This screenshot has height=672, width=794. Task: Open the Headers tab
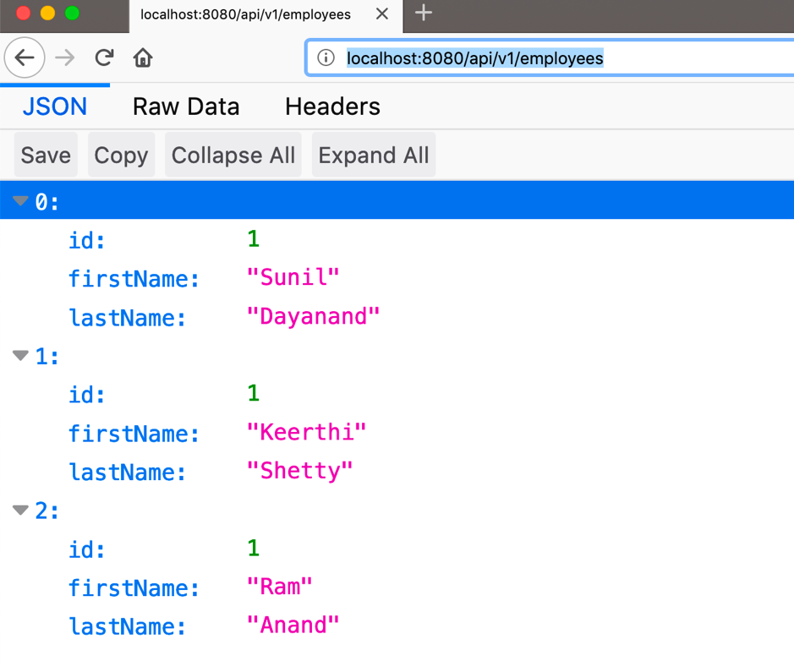tap(332, 107)
